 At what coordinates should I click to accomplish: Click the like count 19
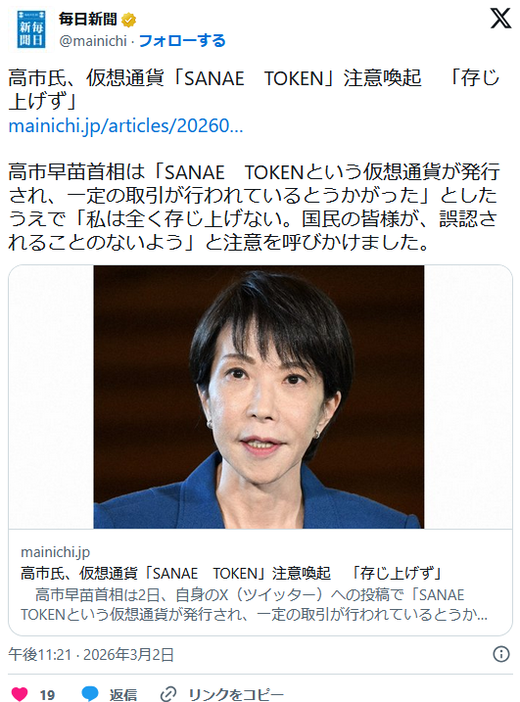click(x=47, y=694)
